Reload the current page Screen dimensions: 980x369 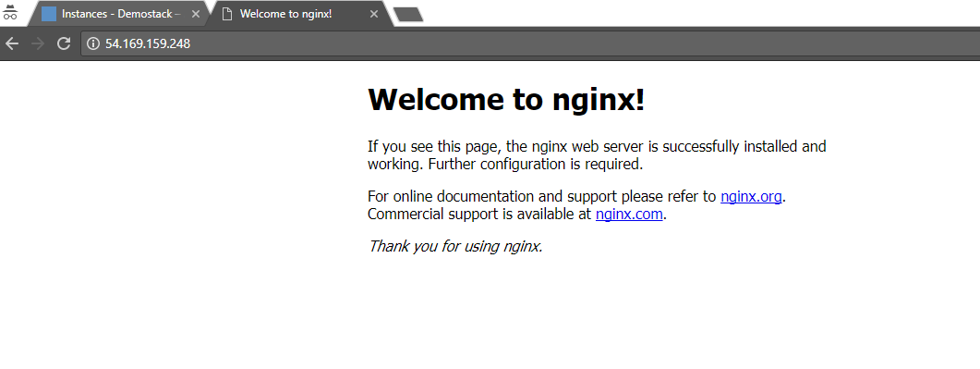click(x=63, y=43)
